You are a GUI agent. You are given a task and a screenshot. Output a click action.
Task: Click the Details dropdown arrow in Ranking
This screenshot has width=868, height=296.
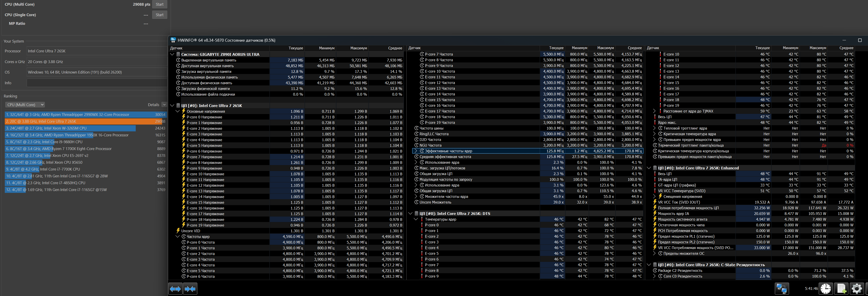(164, 105)
